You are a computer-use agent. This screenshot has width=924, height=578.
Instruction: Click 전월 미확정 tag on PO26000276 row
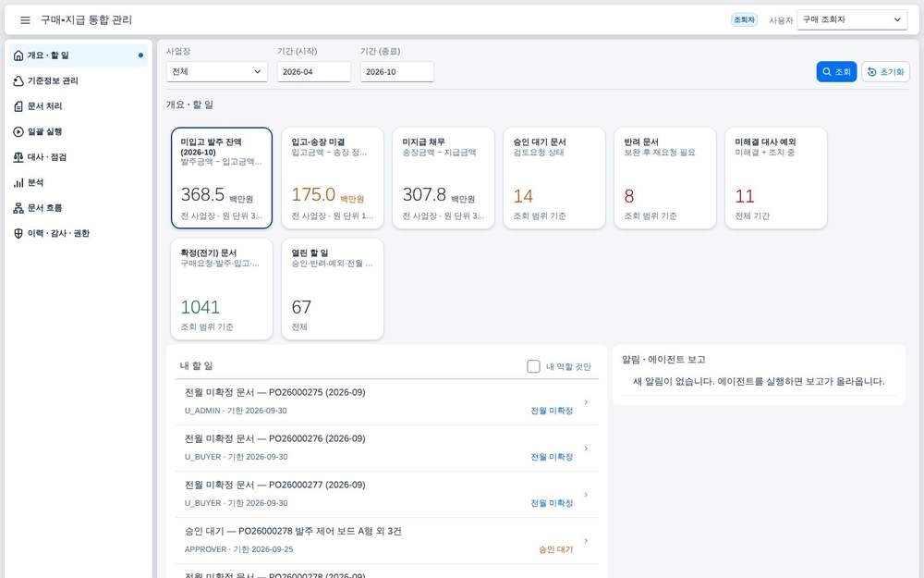pos(552,457)
